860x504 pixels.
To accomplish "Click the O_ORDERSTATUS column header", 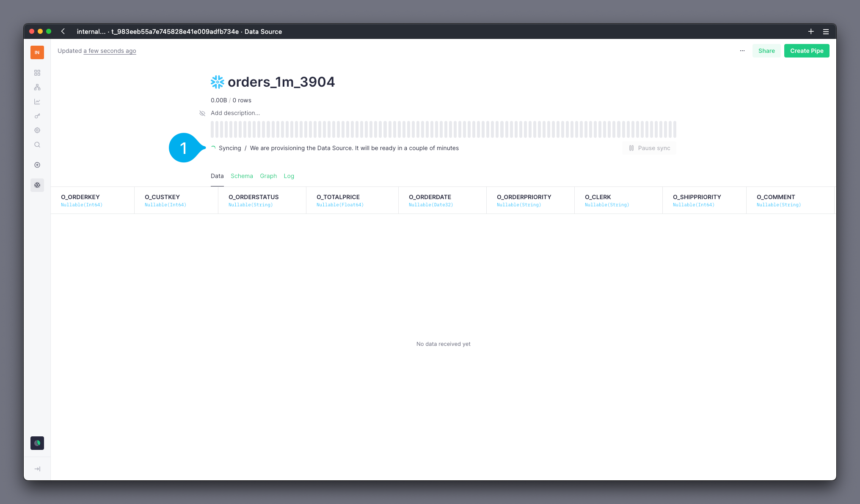I will point(262,200).
